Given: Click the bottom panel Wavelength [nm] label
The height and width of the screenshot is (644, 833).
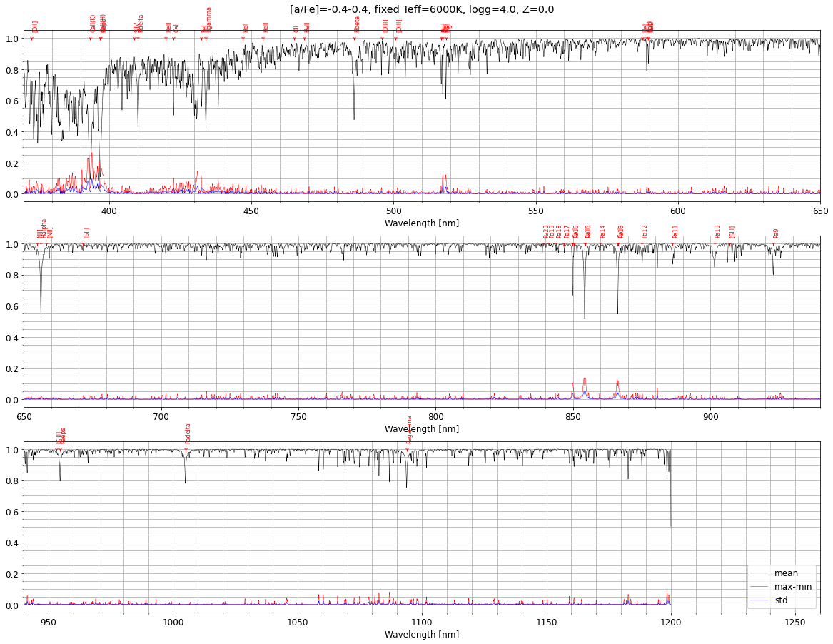Looking at the screenshot, I should 421,635.
